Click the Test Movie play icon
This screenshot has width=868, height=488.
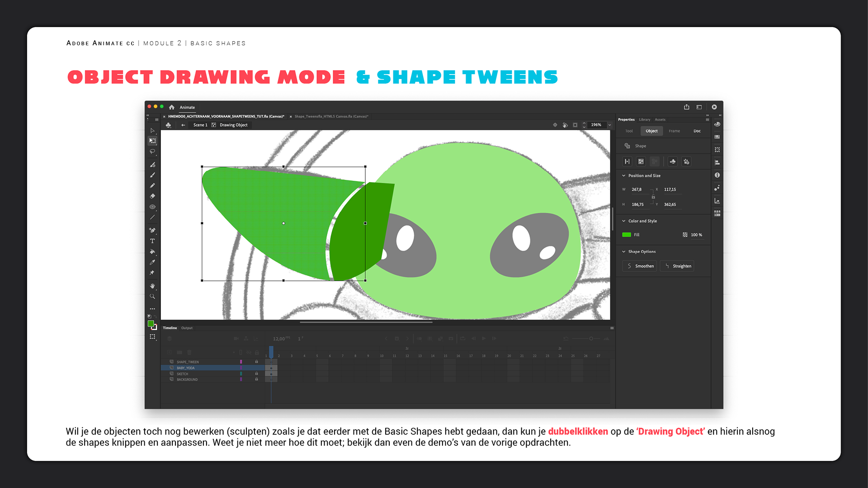click(714, 107)
